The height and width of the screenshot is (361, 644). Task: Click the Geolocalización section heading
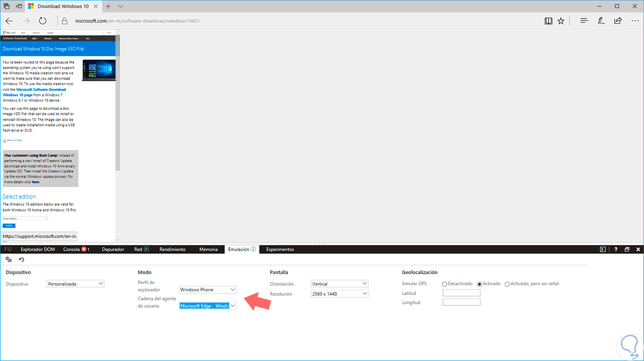[x=419, y=272]
